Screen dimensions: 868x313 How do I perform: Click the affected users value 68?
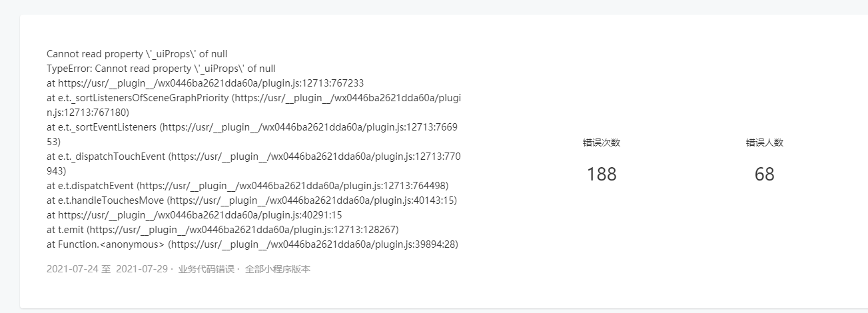click(765, 174)
